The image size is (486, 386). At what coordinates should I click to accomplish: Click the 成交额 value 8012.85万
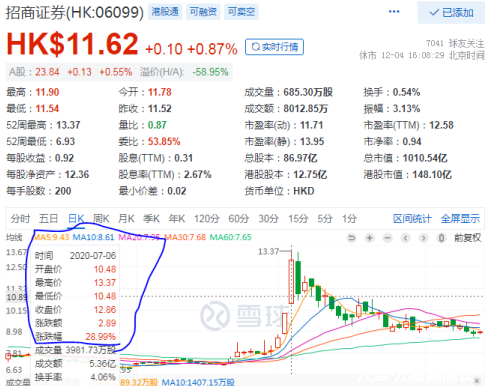point(306,109)
